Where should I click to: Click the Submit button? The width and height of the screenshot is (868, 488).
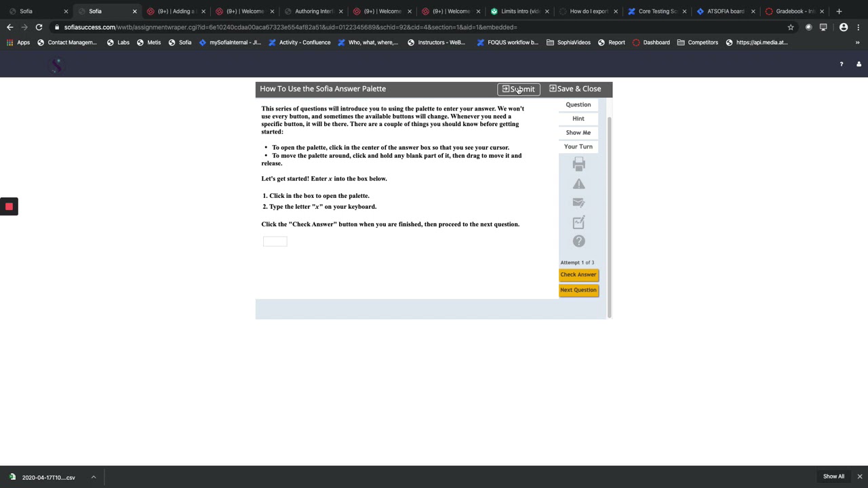pos(519,89)
